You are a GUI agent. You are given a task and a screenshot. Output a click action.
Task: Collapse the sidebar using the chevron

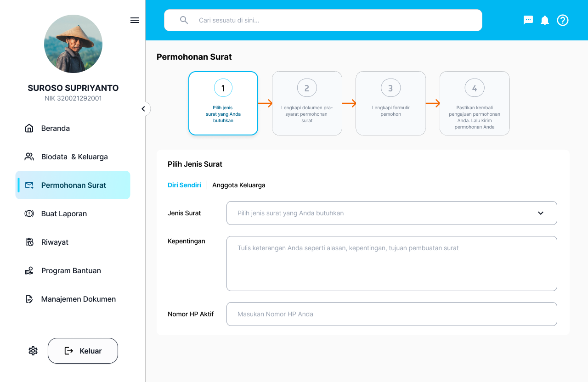(x=144, y=109)
